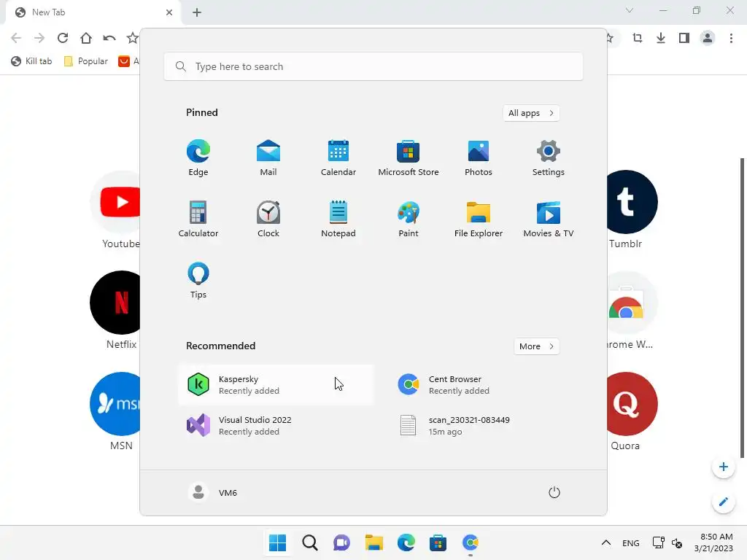Viewport: 747px width, 560px height.
Task: Open the Edge pinned app
Action: (198, 157)
